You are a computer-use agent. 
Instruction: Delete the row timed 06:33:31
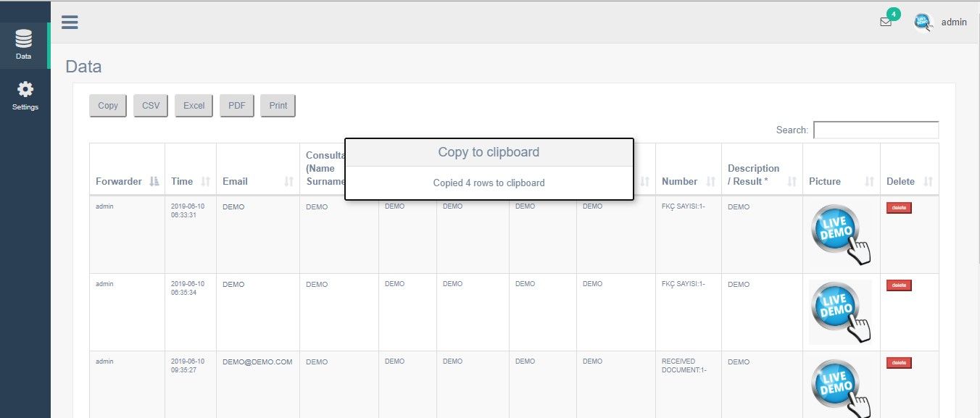pyautogui.click(x=899, y=208)
